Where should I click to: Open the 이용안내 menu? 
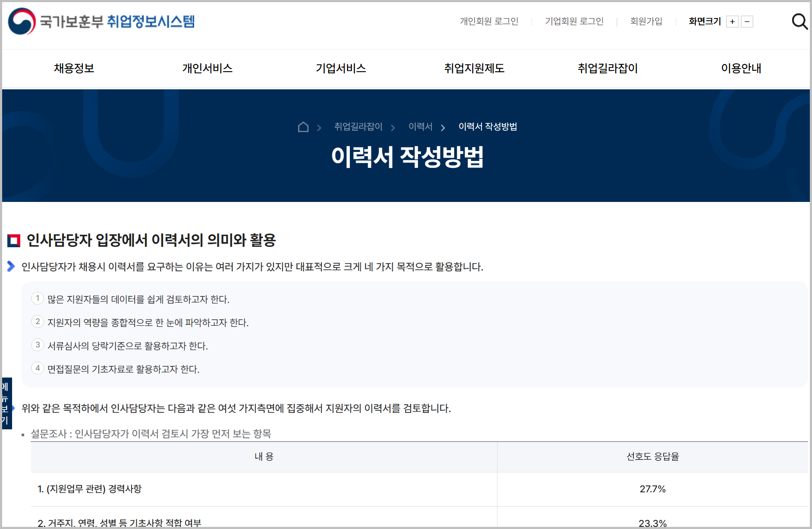pyautogui.click(x=741, y=68)
